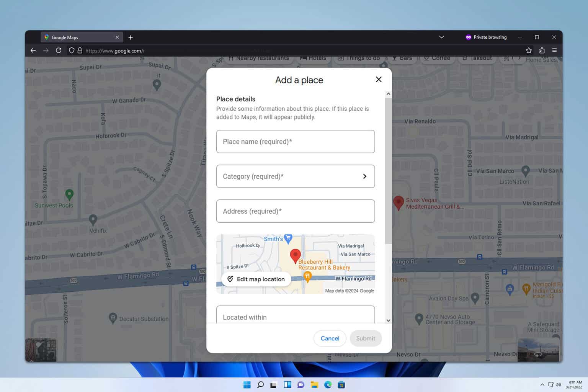Screen dimensions: 588x392
Task: Click browser forward arrow
Action: point(46,51)
